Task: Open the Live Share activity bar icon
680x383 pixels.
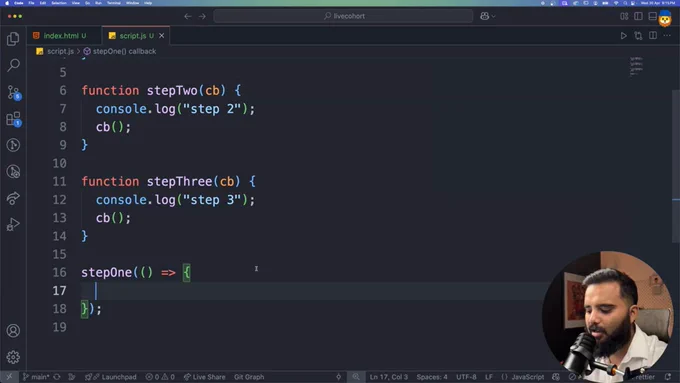Action: (x=13, y=198)
